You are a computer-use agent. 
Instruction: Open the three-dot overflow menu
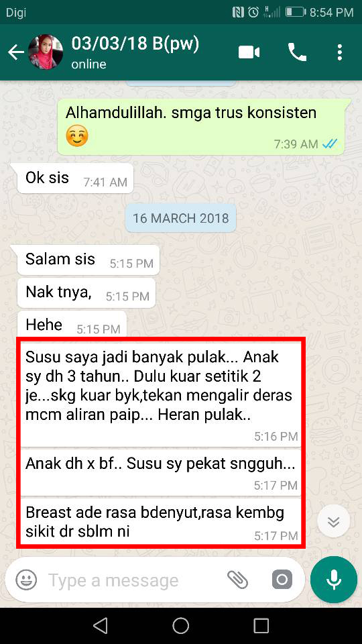(x=339, y=52)
